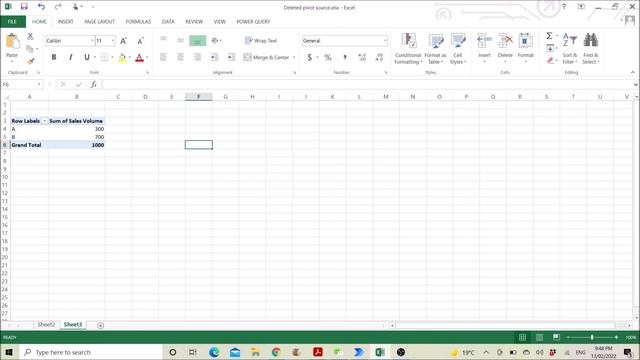
Task: Toggle underline formatting
Action: tap(87, 57)
